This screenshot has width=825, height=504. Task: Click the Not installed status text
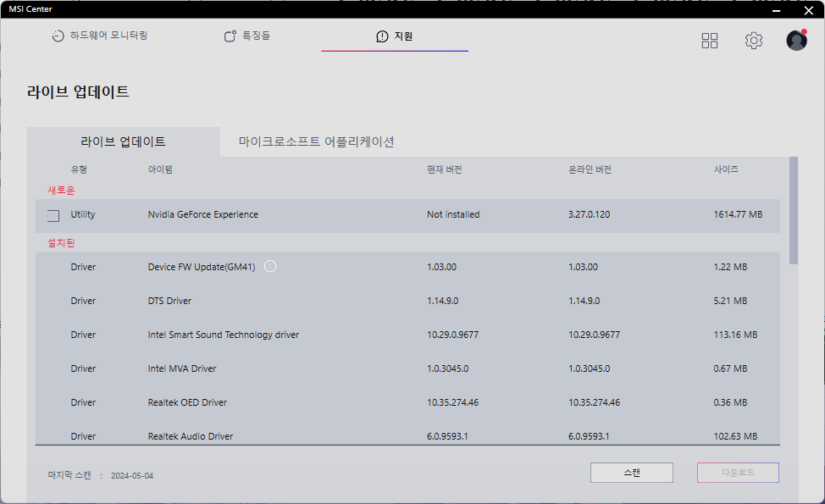453,214
